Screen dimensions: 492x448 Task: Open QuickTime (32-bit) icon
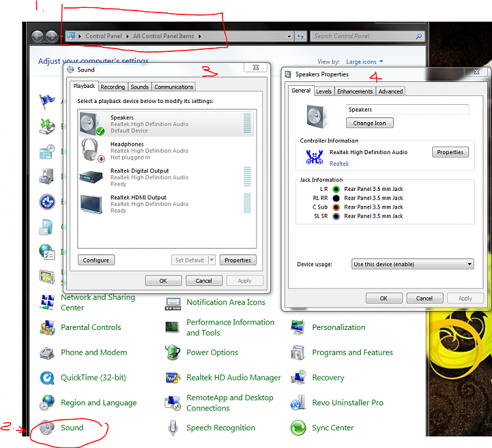click(47, 378)
